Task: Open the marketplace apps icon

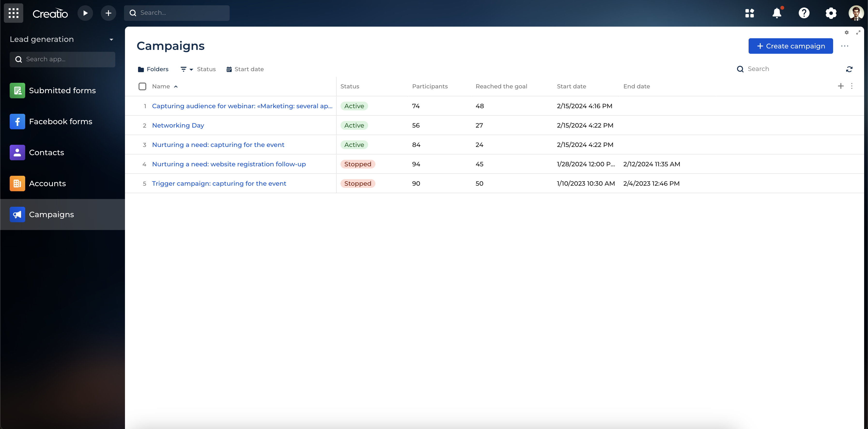Action: 750,13
